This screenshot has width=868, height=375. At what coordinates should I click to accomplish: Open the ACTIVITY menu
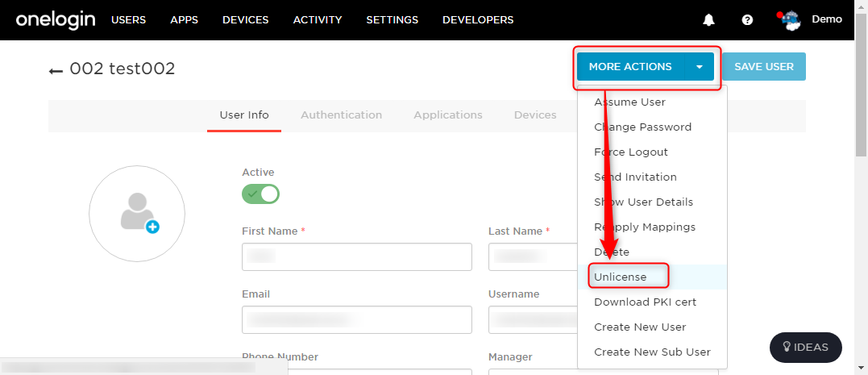click(x=318, y=20)
